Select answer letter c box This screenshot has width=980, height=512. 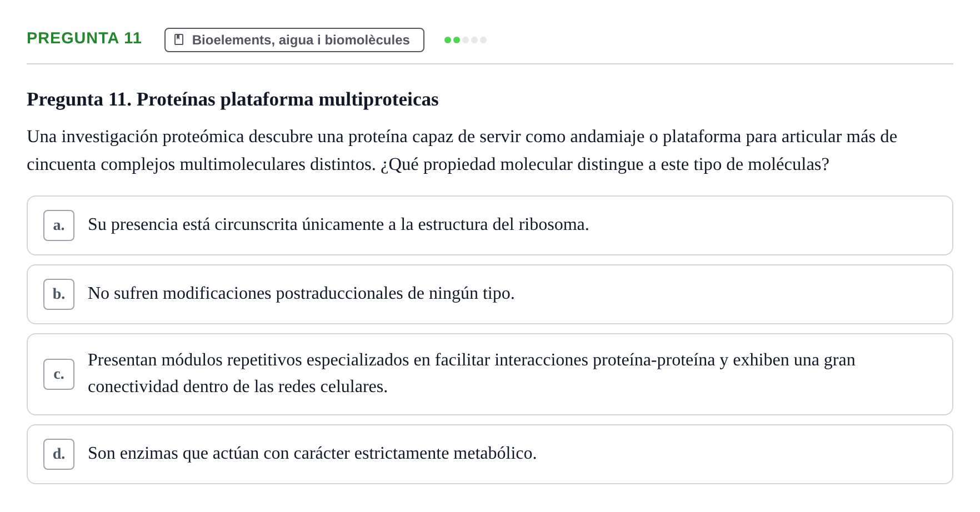59,374
